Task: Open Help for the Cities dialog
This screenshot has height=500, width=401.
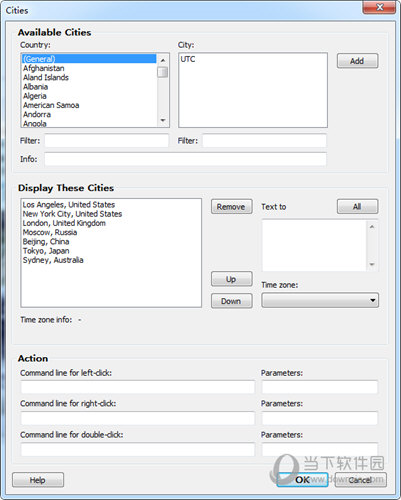Action: (38, 480)
